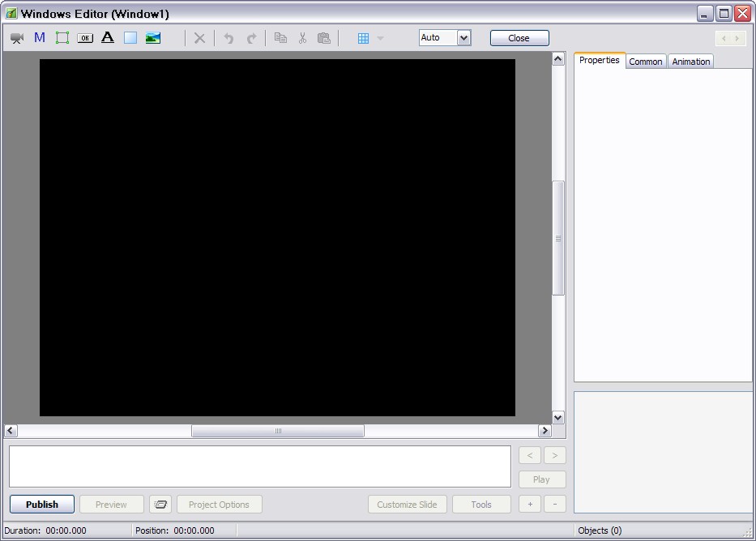
Task: Click the left arrow of the top-right navigation
Action: 724,38
